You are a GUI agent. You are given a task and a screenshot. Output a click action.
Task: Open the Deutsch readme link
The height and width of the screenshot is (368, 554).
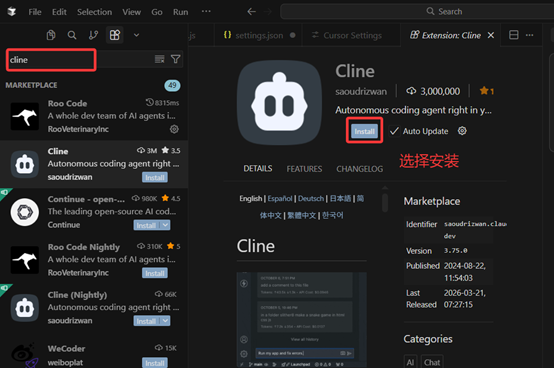pos(311,198)
